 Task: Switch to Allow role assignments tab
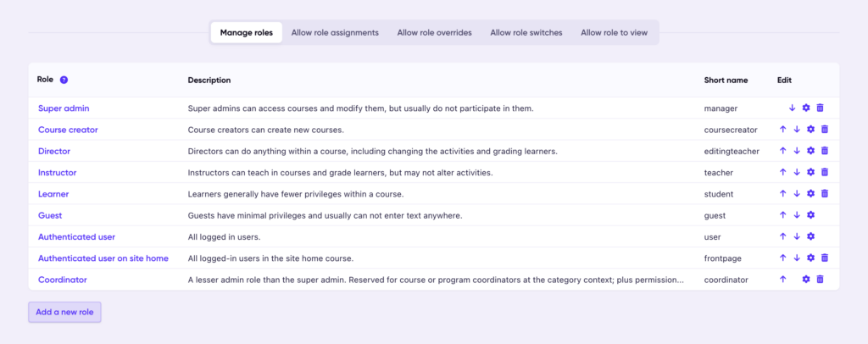(335, 33)
